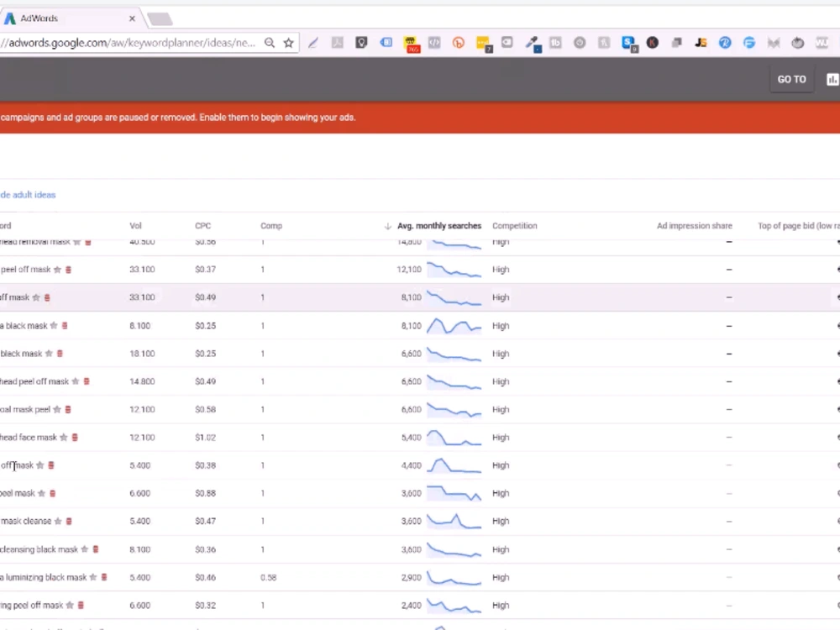Click the star icon next to 'cleansing black mask'
840x630 pixels.
pyautogui.click(x=84, y=549)
